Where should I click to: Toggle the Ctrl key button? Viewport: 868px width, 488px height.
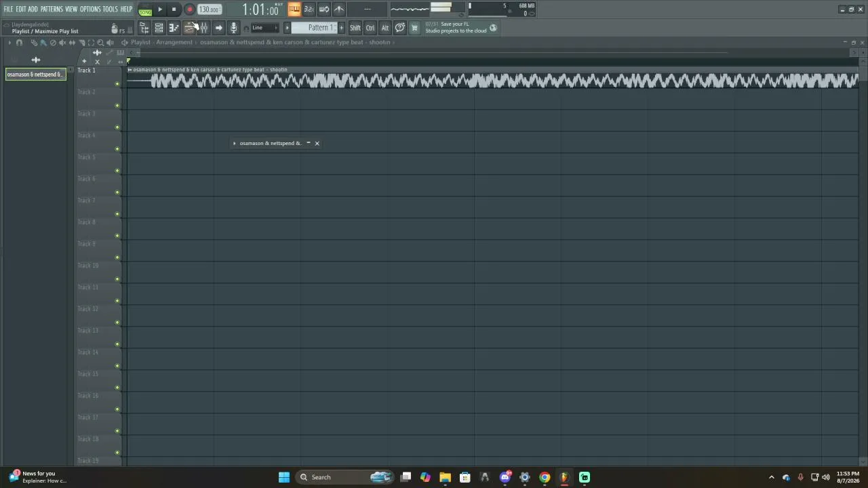point(370,28)
